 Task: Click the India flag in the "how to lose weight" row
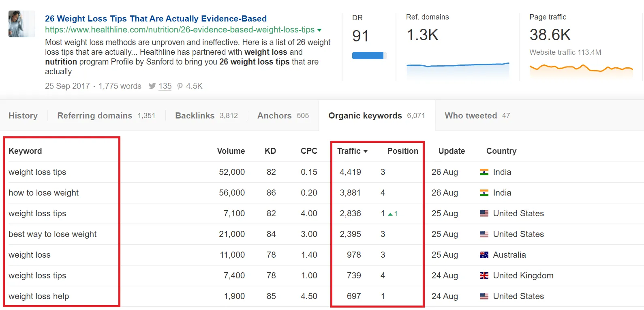click(484, 193)
